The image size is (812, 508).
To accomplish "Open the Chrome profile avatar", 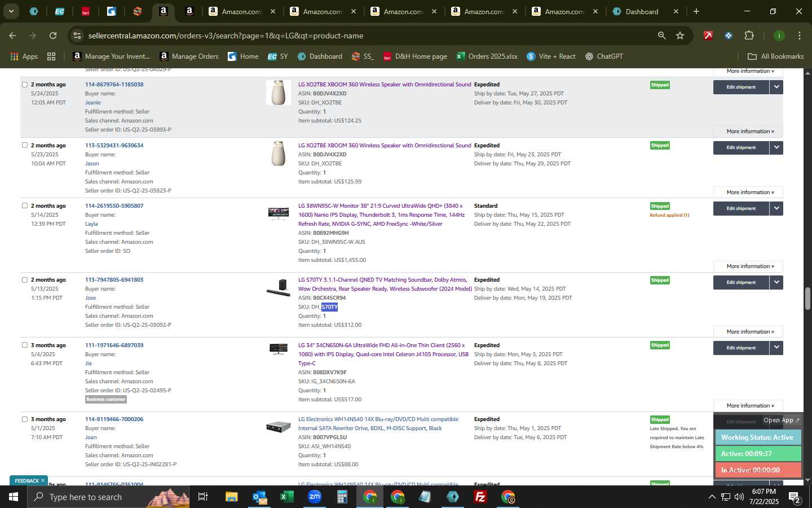I will pyautogui.click(x=779, y=36).
